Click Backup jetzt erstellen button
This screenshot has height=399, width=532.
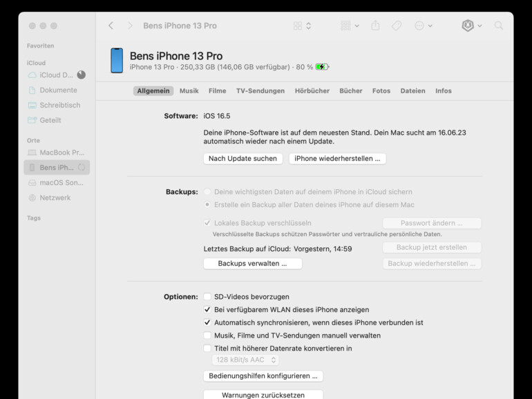(432, 247)
